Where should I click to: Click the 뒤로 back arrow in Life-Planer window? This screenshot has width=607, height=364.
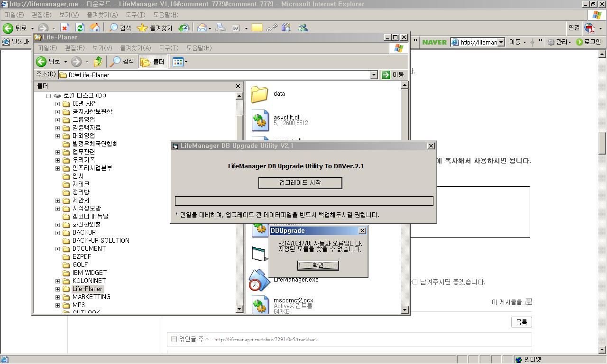click(x=41, y=62)
